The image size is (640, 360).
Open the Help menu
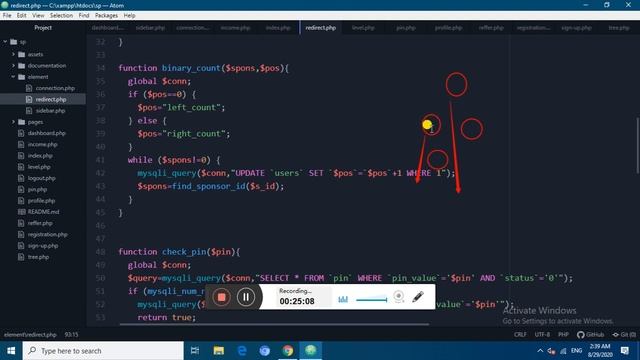click(x=129, y=16)
